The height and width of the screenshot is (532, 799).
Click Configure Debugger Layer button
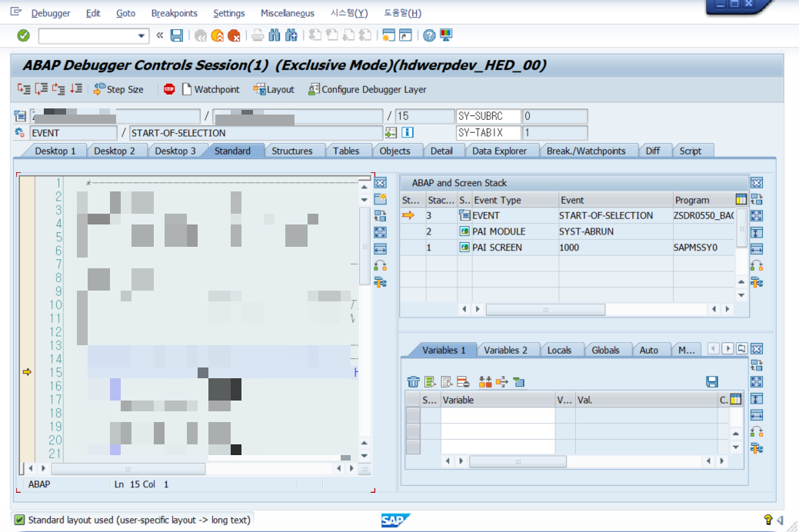(x=368, y=90)
